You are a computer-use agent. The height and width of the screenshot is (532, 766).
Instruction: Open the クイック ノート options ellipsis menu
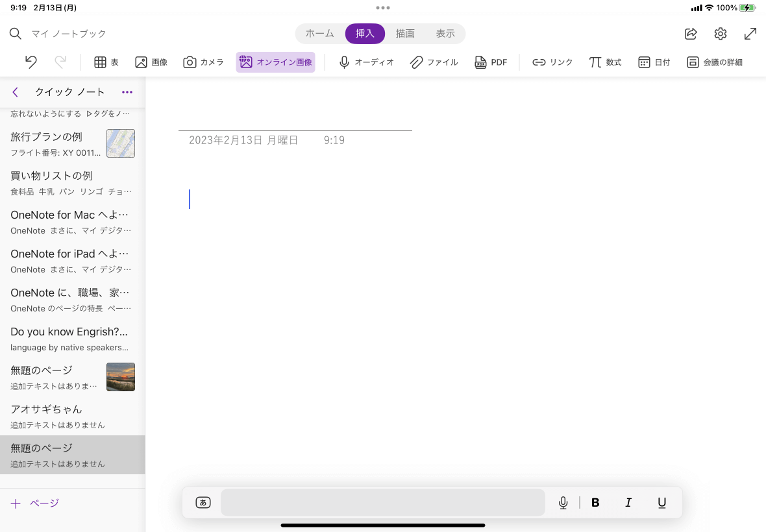click(x=127, y=92)
